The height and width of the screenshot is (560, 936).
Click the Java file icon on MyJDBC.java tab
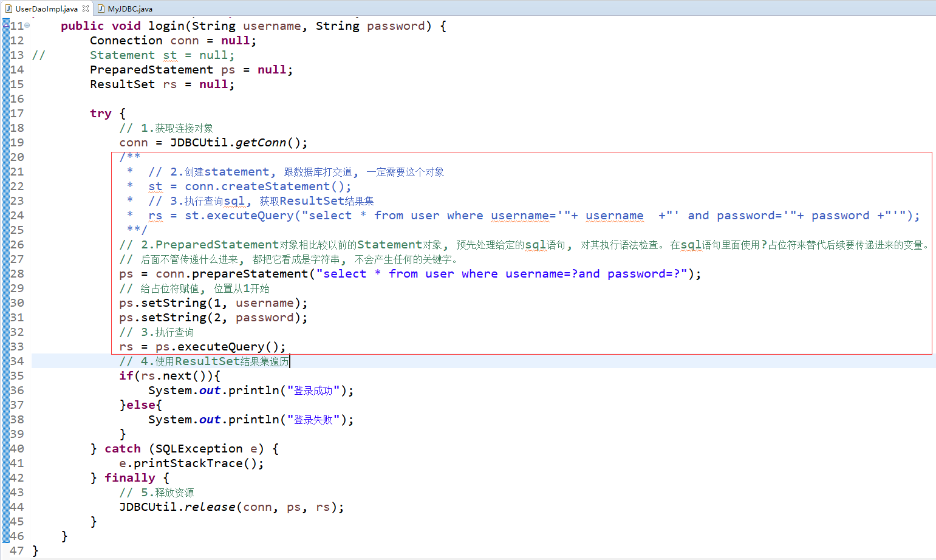point(101,9)
